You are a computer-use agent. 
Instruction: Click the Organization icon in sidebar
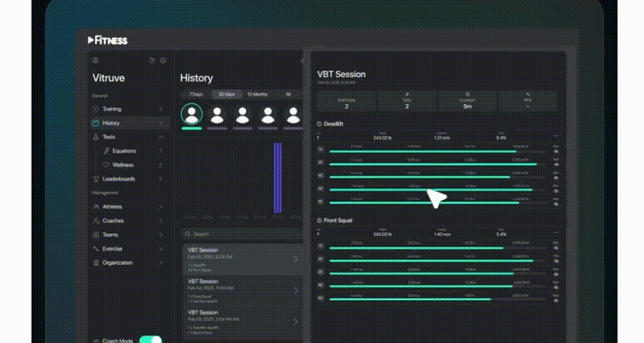pyautogui.click(x=96, y=262)
